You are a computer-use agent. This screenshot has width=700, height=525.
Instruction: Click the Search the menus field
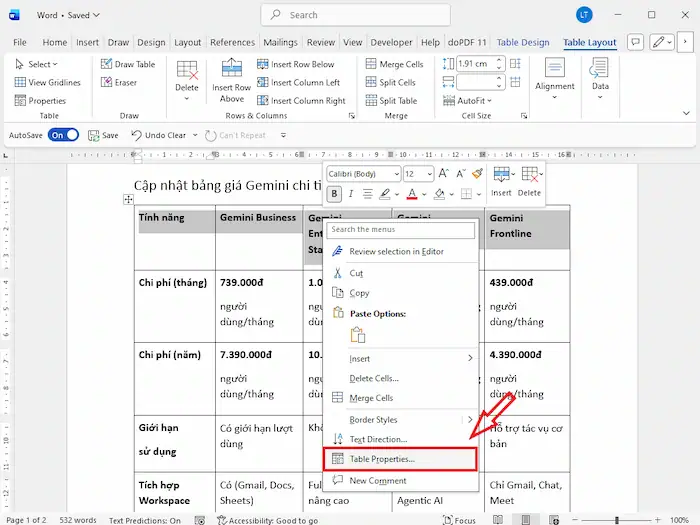(x=402, y=229)
